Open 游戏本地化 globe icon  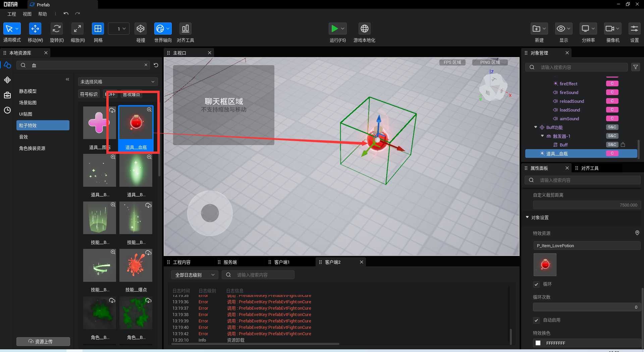364,29
